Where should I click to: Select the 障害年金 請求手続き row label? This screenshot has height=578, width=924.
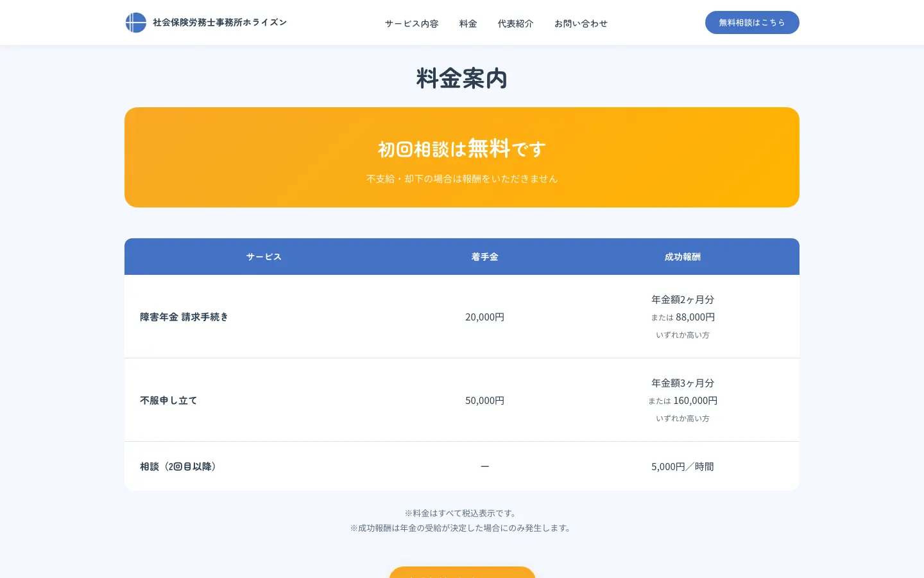[184, 317]
